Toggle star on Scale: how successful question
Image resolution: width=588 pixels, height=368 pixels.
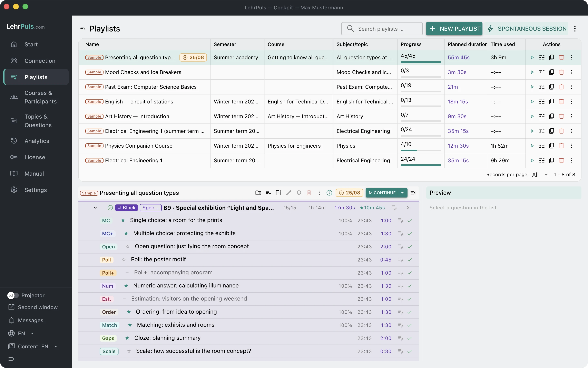coord(129,351)
